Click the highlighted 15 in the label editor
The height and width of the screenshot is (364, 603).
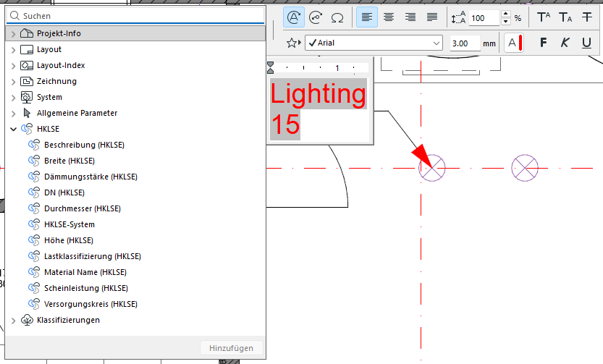(x=285, y=124)
